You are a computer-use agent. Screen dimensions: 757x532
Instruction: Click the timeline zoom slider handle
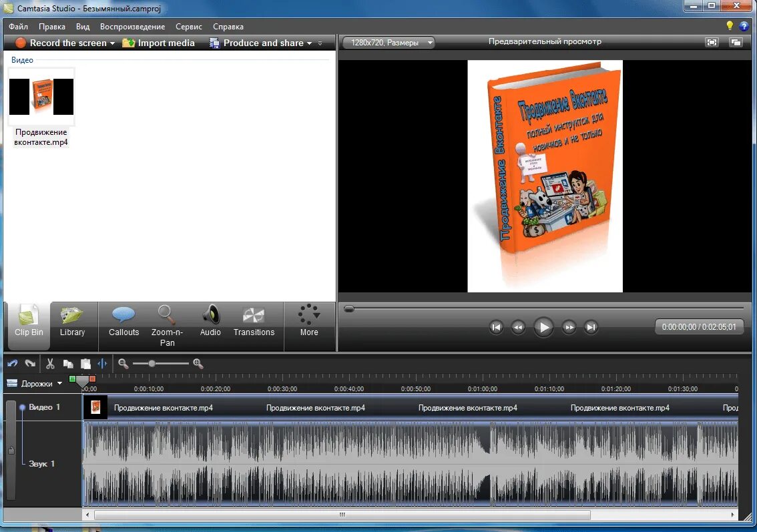[x=152, y=364]
